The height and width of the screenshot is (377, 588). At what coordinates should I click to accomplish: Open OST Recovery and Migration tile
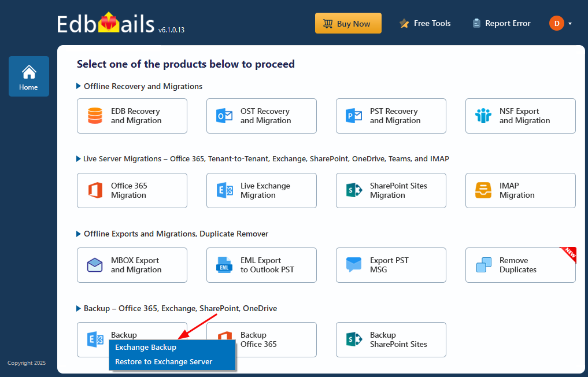pyautogui.click(x=261, y=116)
